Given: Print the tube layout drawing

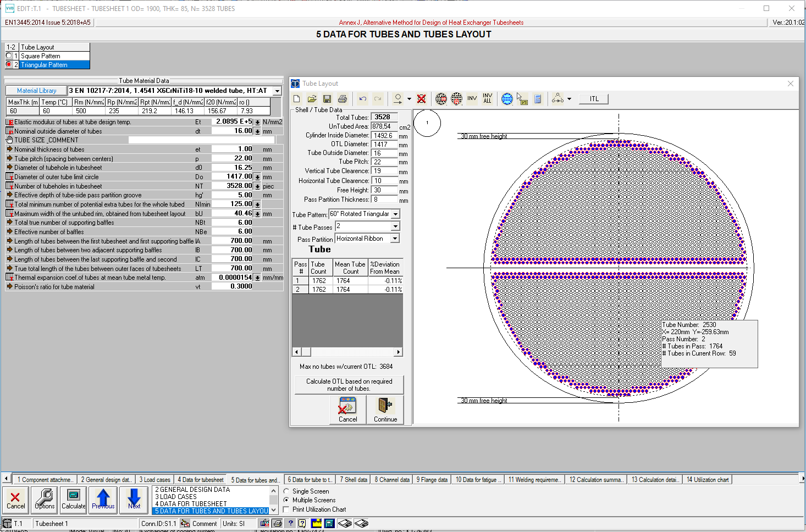Looking at the screenshot, I should (x=343, y=99).
